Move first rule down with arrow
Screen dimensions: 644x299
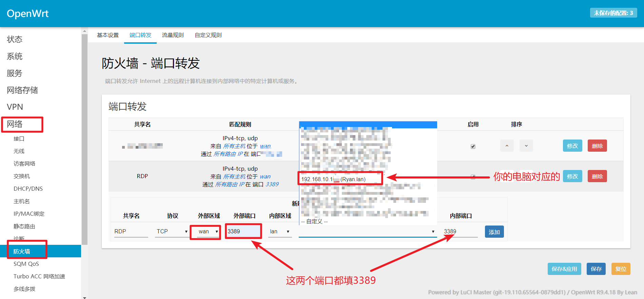coord(526,146)
